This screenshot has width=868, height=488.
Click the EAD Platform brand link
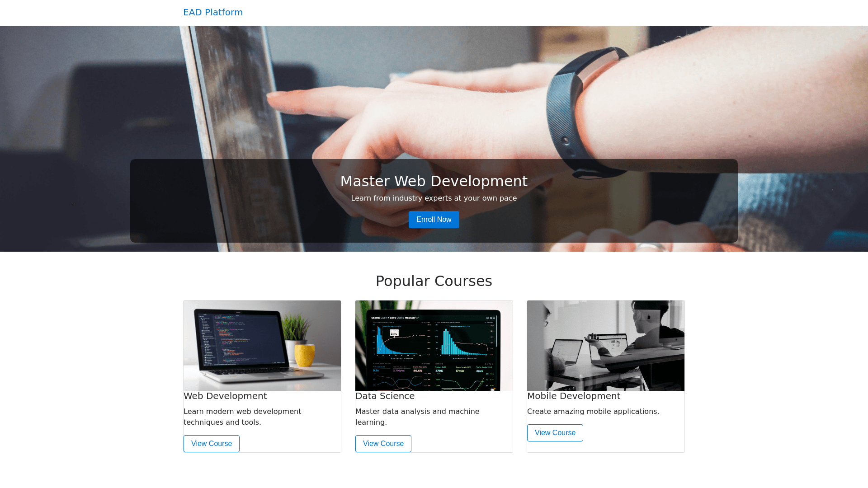coord(212,12)
